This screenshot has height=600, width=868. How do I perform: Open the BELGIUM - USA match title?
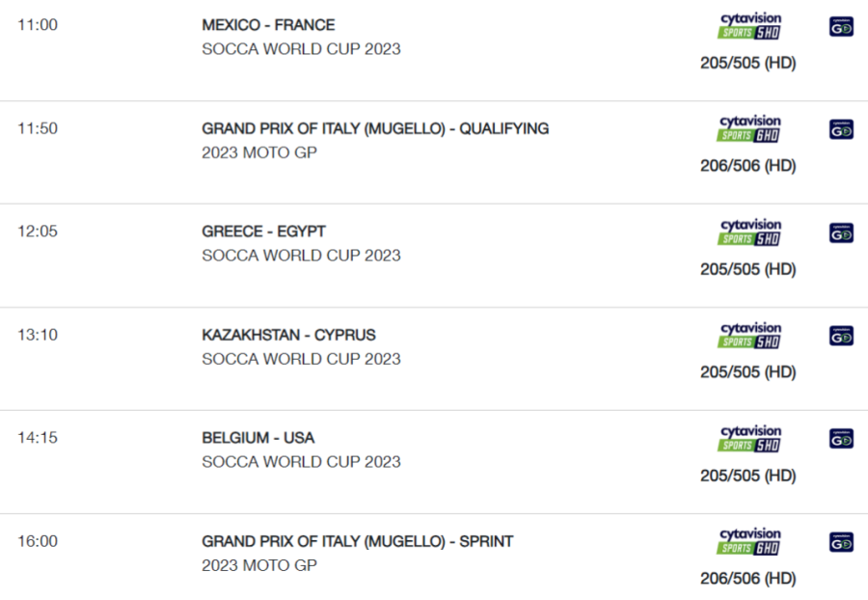[x=258, y=438]
